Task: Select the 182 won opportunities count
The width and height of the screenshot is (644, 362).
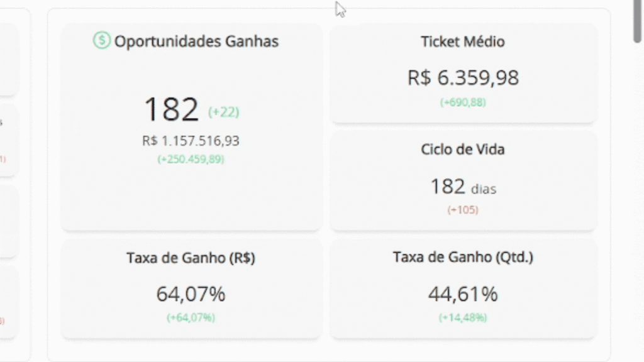Action: 171,109
